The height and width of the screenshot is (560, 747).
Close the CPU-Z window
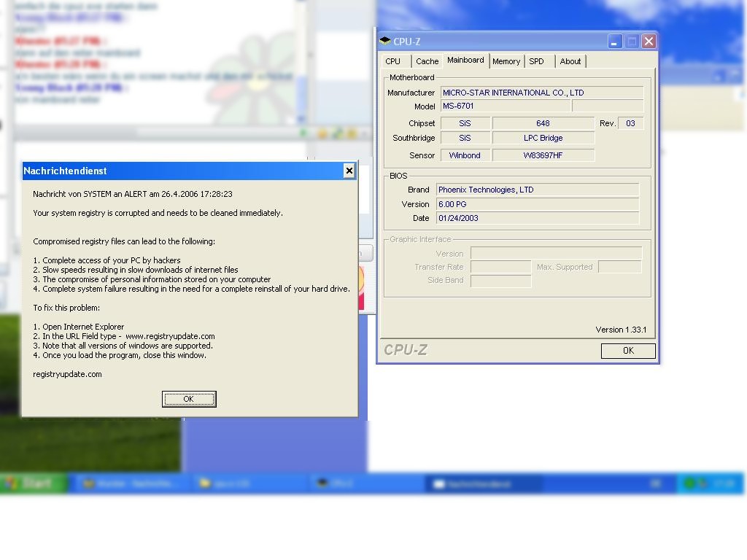[x=649, y=42]
